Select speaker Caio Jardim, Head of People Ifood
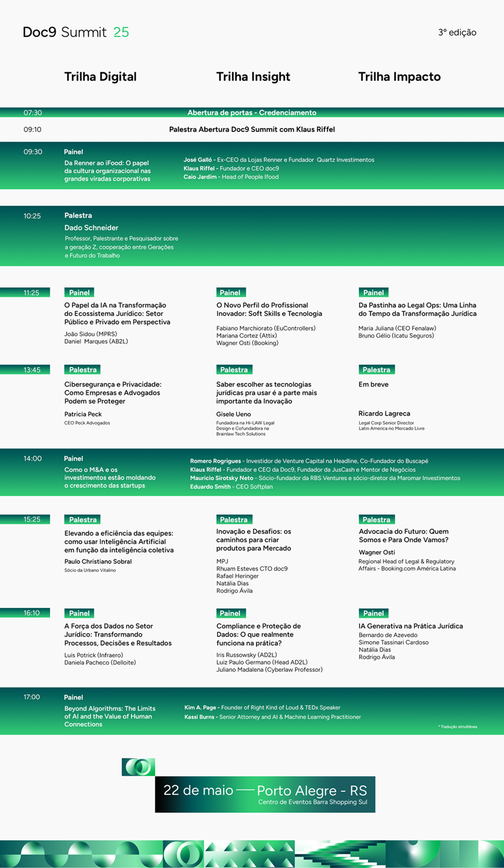 tap(231, 177)
